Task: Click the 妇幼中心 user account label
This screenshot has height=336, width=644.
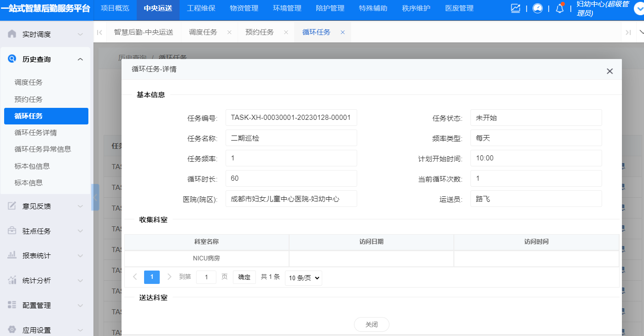Action: [603, 8]
